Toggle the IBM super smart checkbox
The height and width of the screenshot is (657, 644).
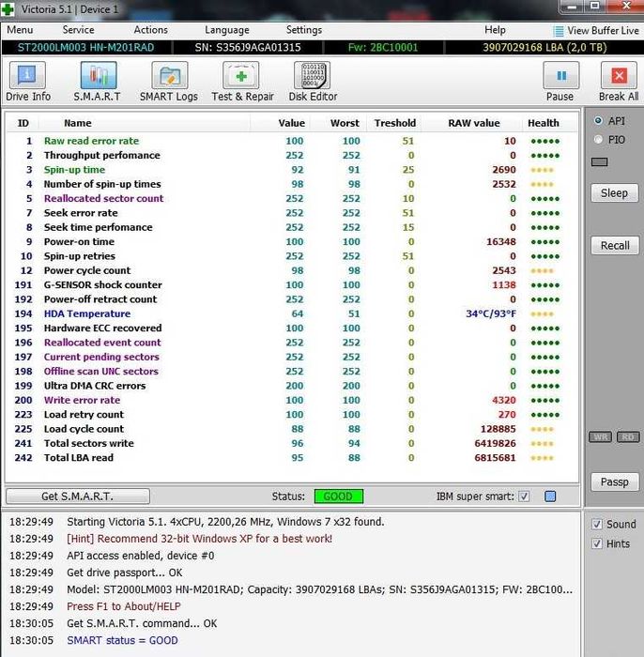click(x=524, y=497)
